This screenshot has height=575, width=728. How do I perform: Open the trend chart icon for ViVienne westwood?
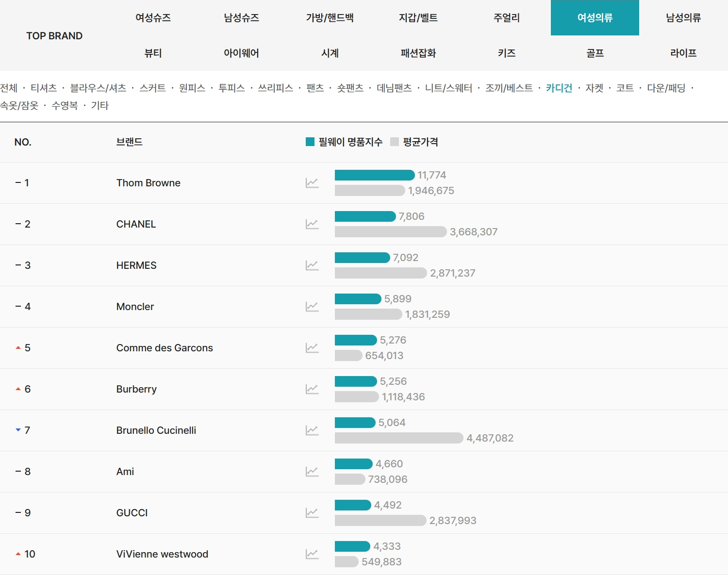click(312, 554)
